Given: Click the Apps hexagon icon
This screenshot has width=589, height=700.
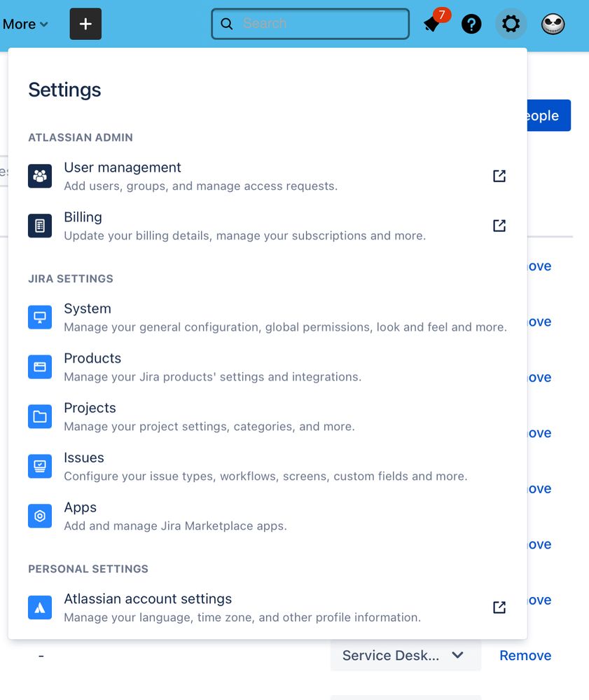Looking at the screenshot, I should (x=40, y=516).
